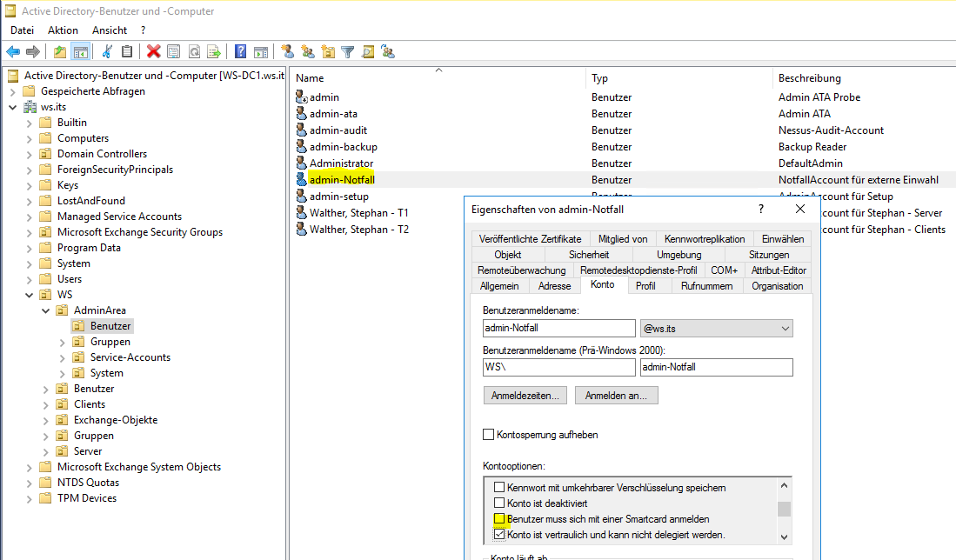Click the user icon beside Administrator
This screenshot has height=560, width=956.
[301, 163]
